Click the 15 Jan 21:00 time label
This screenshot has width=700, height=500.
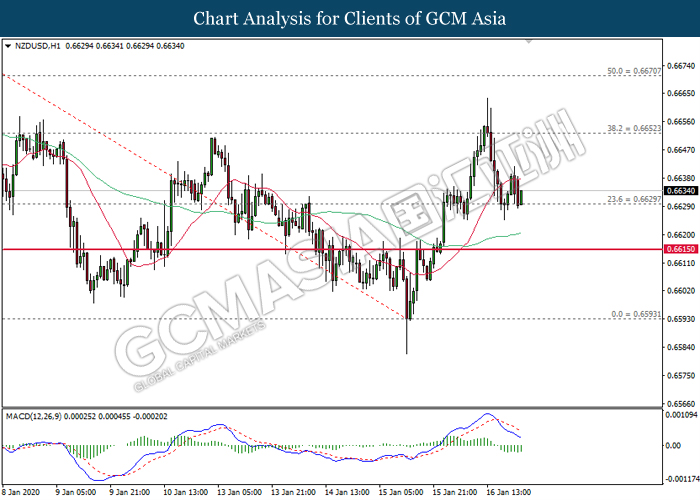[x=454, y=492]
